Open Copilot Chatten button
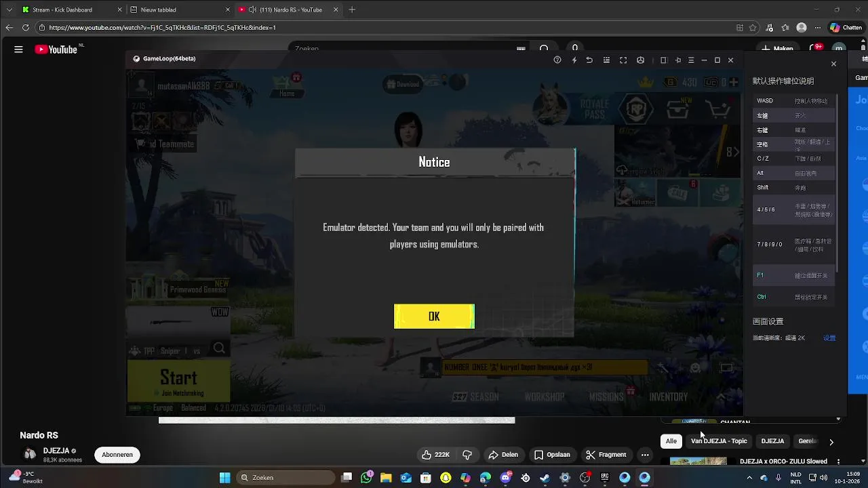The width and height of the screenshot is (868, 488). (846, 28)
